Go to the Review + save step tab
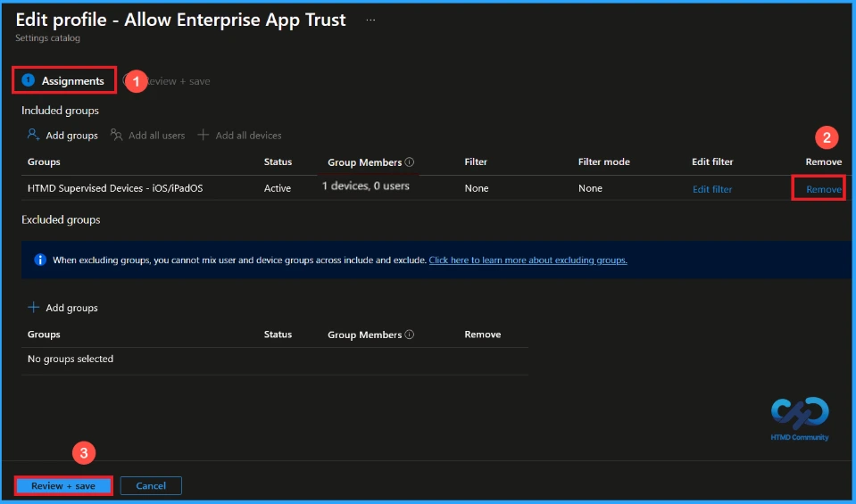The width and height of the screenshot is (856, 504). pyautogui.click(x=167, y=80)
